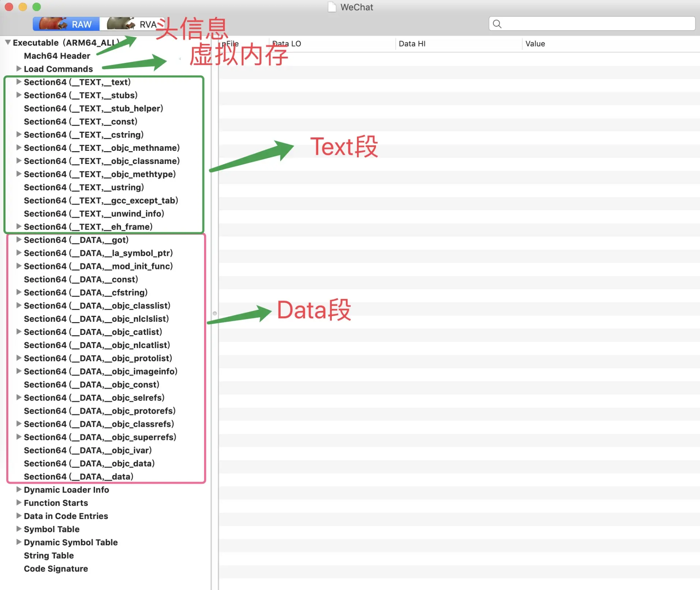Viewport: 700px width, 590px height.
Task: Expand the Function Starts node
Action: click(19, 503)
